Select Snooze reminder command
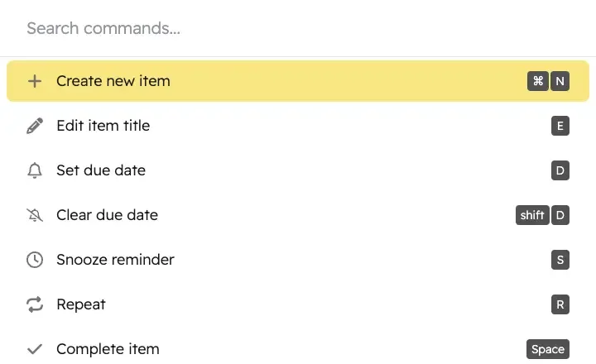596x364 pixels. point(298,260)
